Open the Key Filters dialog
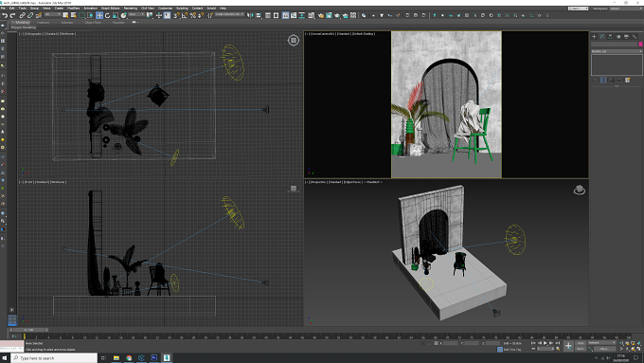644x363 pixels. point(604,349)
